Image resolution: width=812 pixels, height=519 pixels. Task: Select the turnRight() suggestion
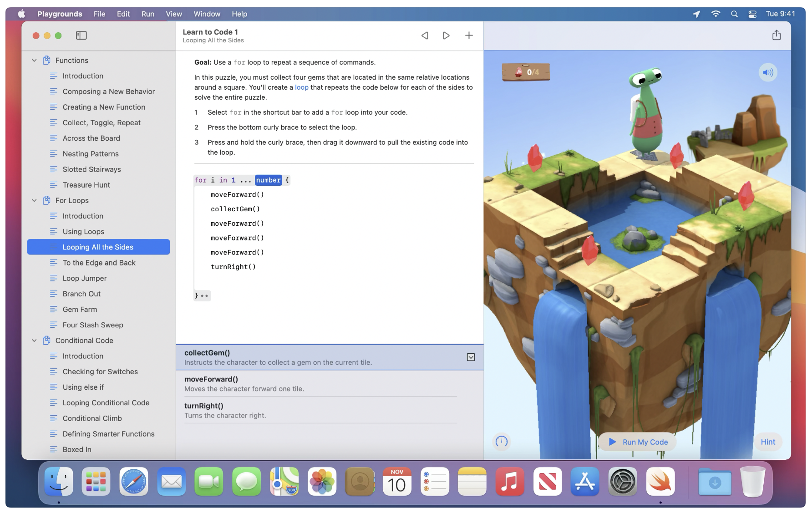(330, 410)
